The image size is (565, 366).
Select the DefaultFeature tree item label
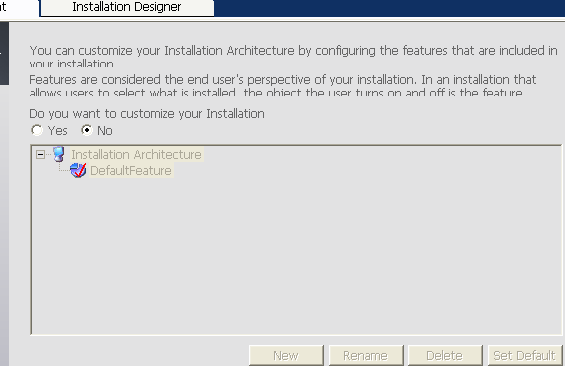(x=131, y=170)
